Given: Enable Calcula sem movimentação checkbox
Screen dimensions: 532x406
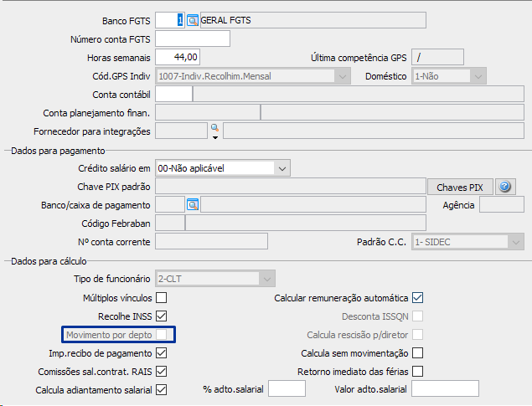Looking at the screenshot, I should (x=417, y=353).
